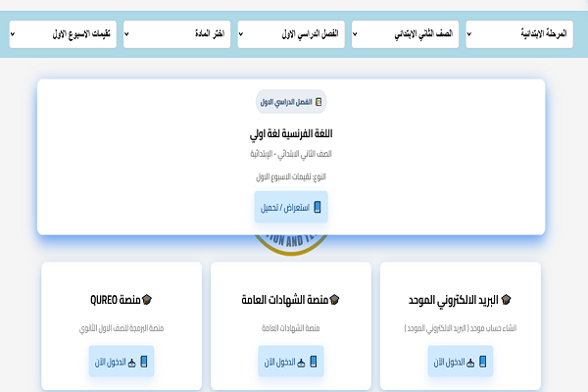This screenshot has height=392, width=588.
Task: Click phone icon in منصة QUREO login button
Action: click(145, 363)
